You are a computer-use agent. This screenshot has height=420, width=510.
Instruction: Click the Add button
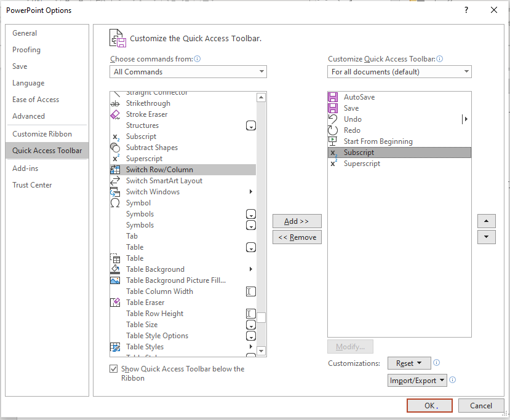pyautogui.click(x=297, y=221)
